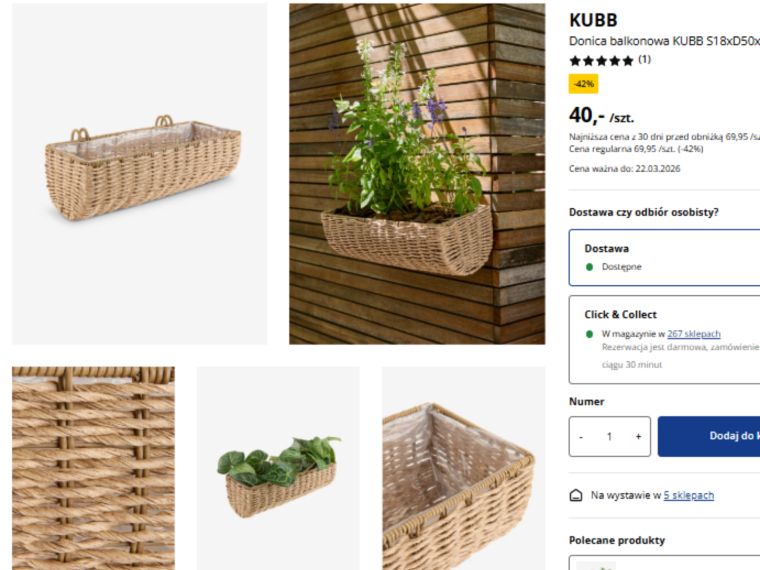Decrease quantity with minus button

coord(581,437)
